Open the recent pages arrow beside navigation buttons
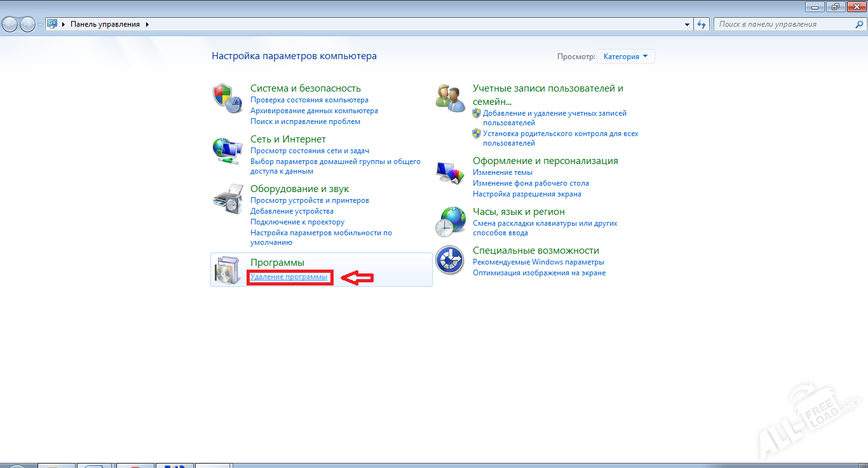The height and width of the screenshot is (468, 868). click(x=41, y=24)
